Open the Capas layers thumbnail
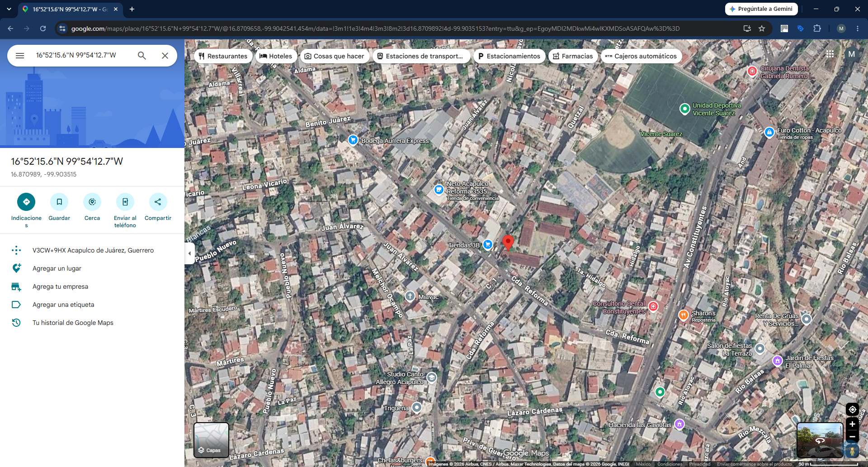This screenshot has height=467, width=868. 211,440
